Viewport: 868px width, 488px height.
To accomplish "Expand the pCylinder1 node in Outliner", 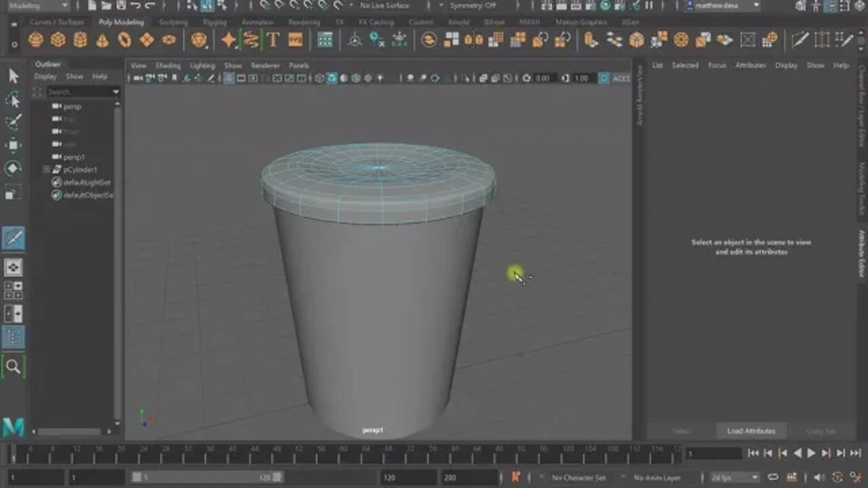I will pos(46,169).
